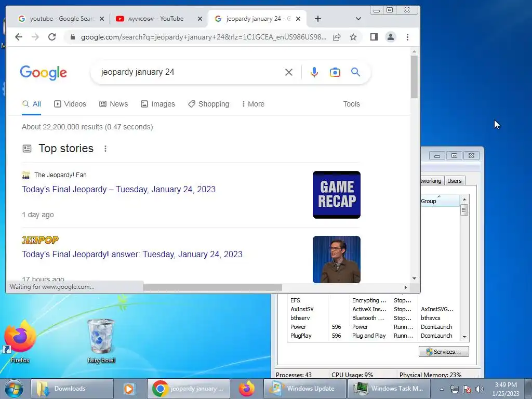The height and width of the screenshot is (399, 532).
Task: Open Top stories three-dot options
Action: pyautogui.click(x=105, y=149)
